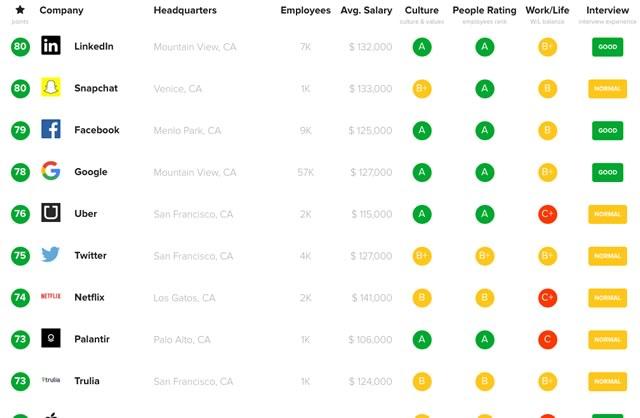Click the Trulia logo icon
Viewport: 640px width, 418px height.
point(51,381)
